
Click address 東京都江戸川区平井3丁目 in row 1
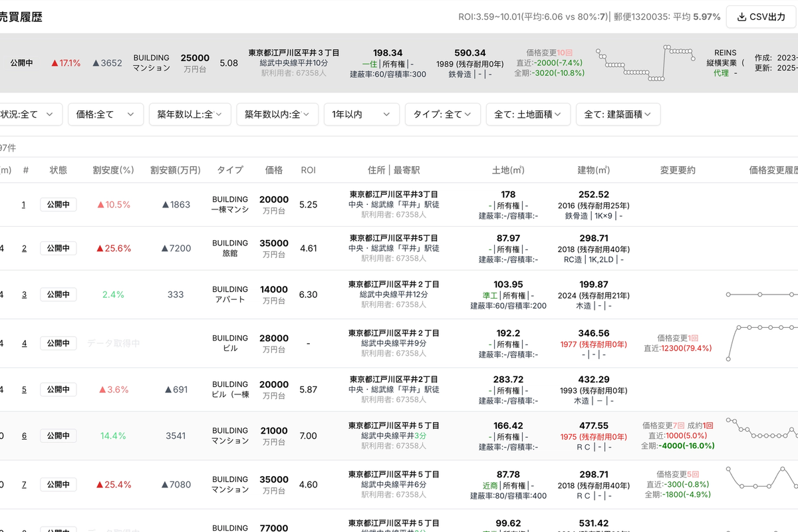pyautogui.click(x=394, y=194)
